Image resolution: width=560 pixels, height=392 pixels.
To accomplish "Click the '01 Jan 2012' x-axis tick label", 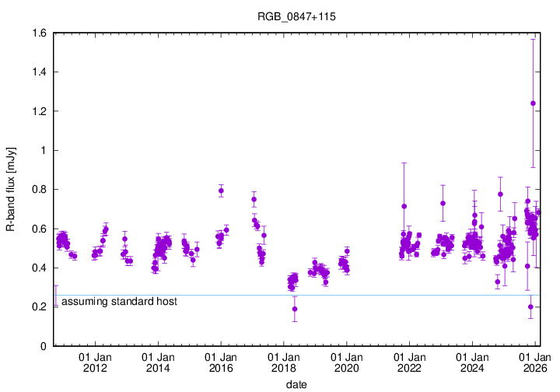I will pos(95,362).
